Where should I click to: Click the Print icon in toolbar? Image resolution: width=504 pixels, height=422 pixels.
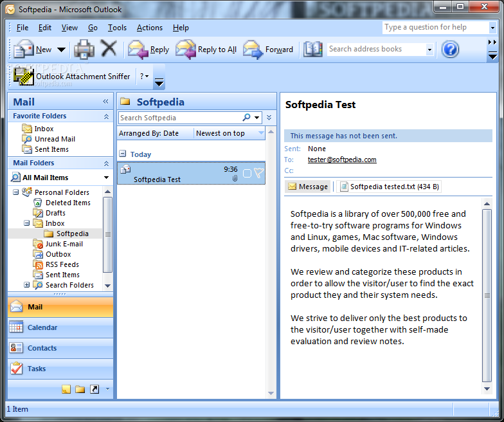point(84,49)
